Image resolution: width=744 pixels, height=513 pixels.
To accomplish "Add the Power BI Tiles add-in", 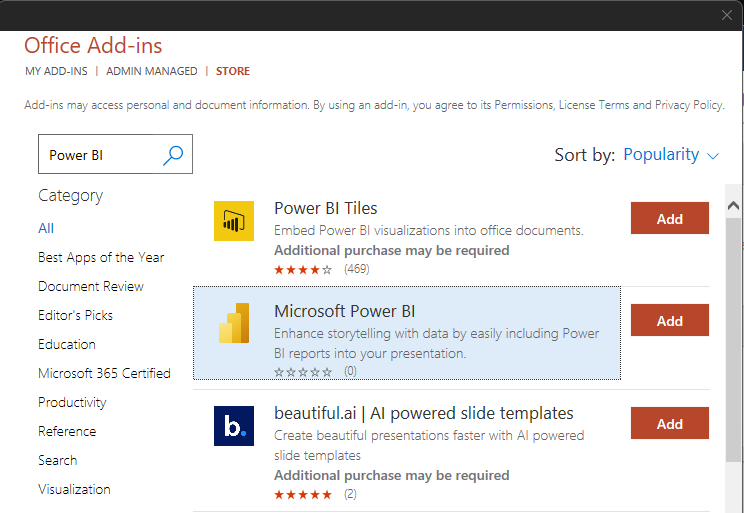I will point(670,218).
